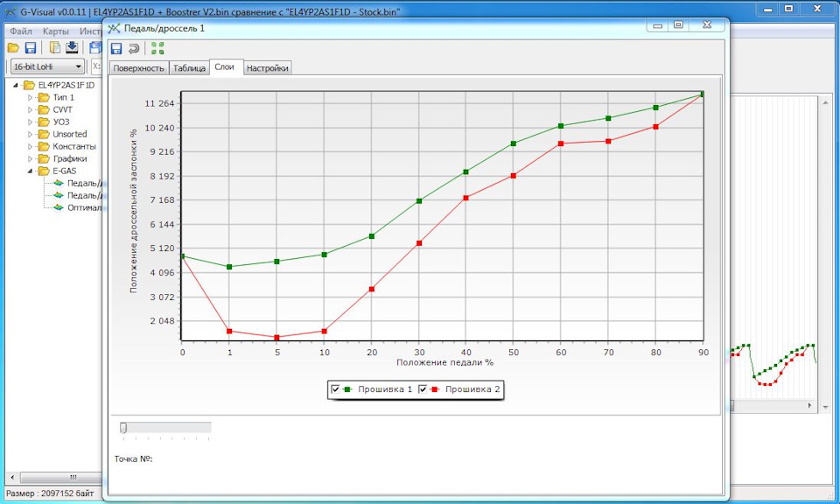This screenshot has height=504, width=840.
Task: Maximize the Педаль/дроссель 1 window
Action: tap(679, 24)
